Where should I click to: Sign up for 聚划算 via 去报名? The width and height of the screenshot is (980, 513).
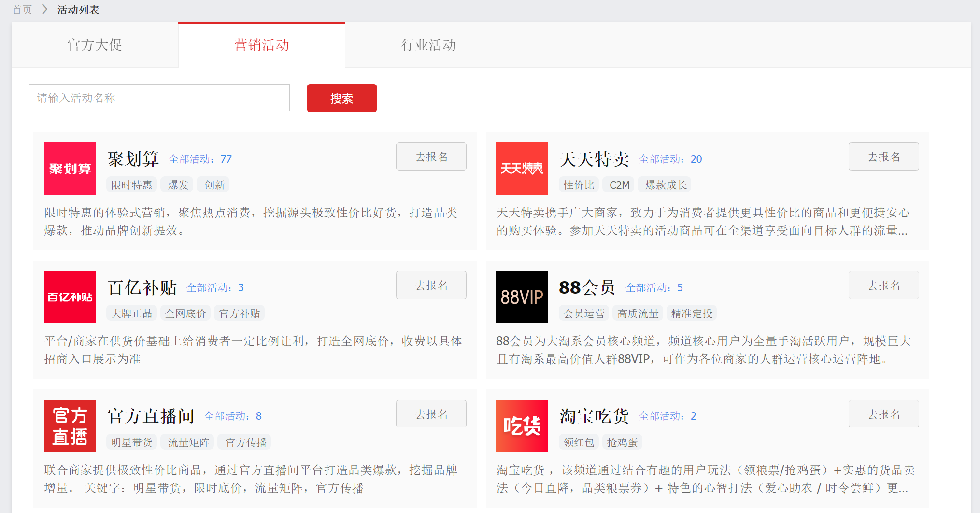[x=431, y=157]
